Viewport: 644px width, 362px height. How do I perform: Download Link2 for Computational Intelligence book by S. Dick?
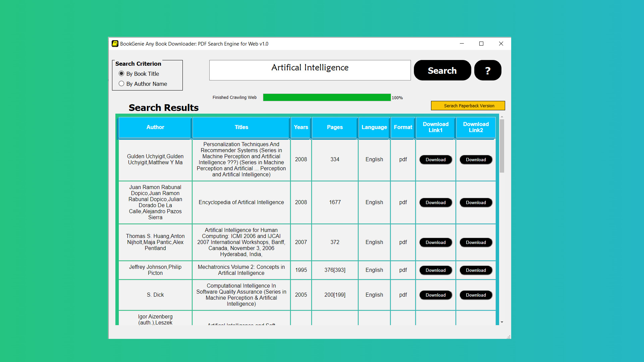click(476, 295)
